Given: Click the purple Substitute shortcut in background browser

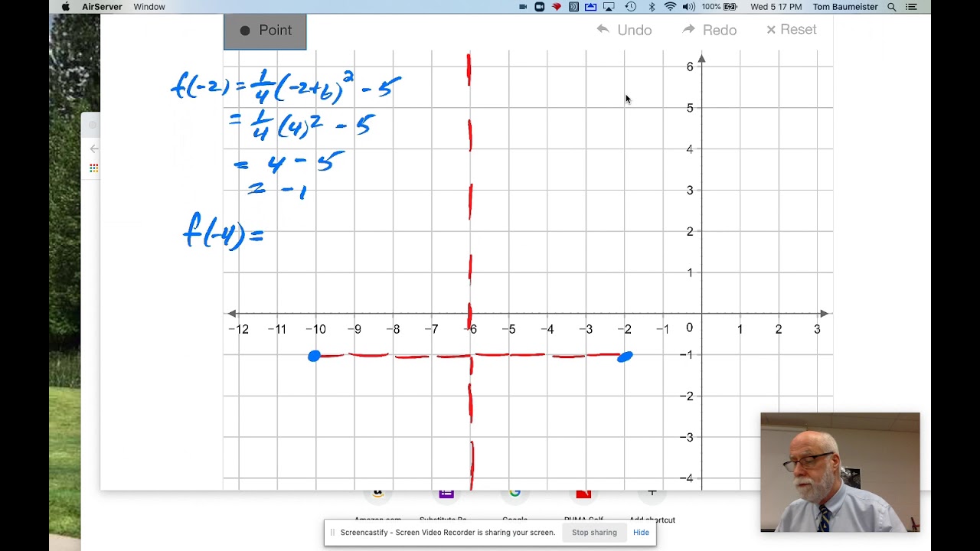Looking at the screenshot, I should tap(446, 494).
